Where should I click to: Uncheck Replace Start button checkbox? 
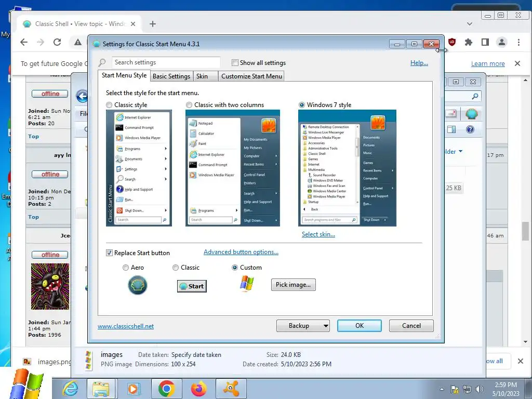109,253
